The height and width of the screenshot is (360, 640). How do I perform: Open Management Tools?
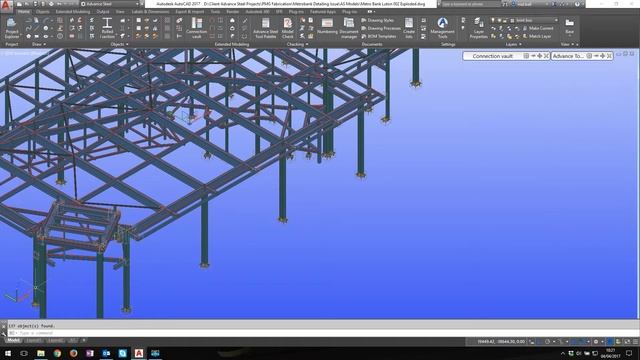coord(442,28)
